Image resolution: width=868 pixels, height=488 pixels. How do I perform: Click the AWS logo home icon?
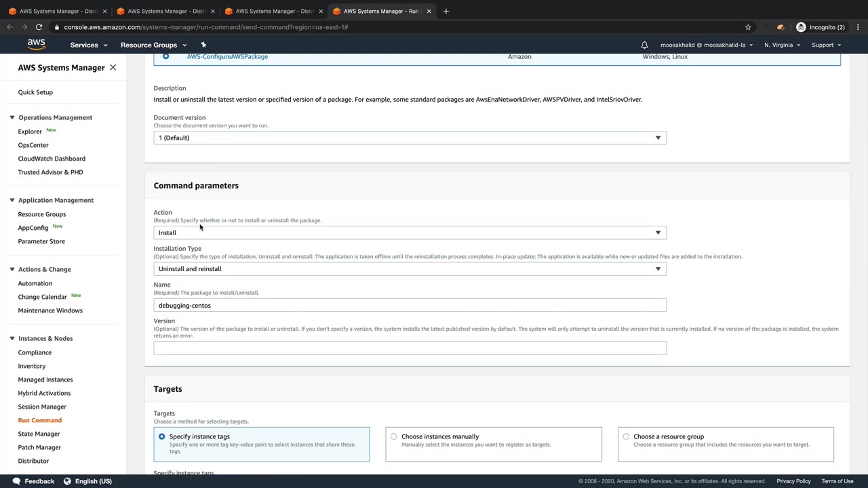[x=37, y=45]
